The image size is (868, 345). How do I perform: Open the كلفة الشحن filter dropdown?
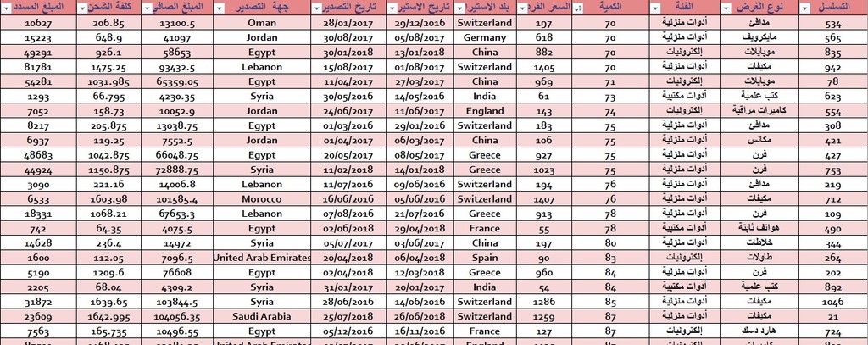82,8
